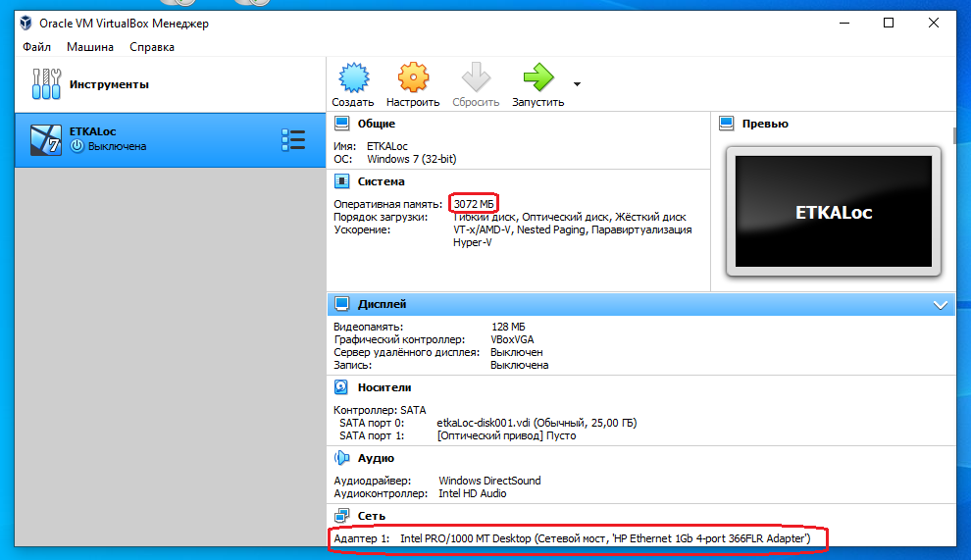Click the Hyper-V acceleration text
This screenshot has height=560, width=971.
click(x=472, y=243)
